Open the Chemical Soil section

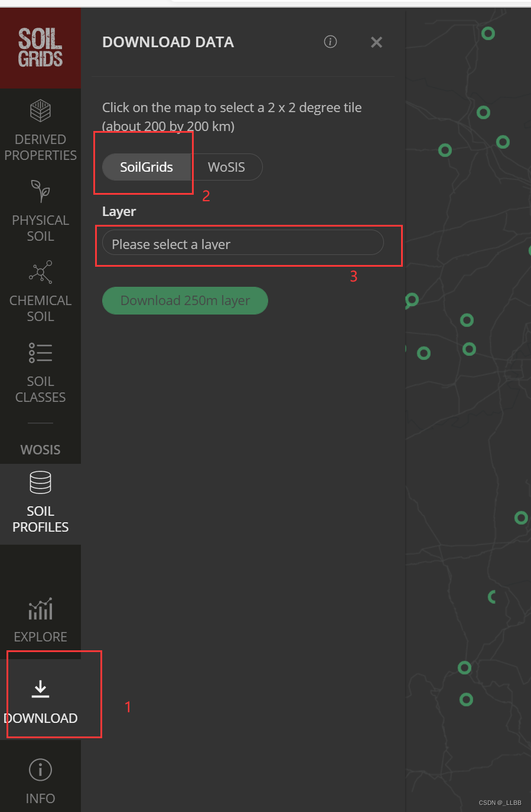click(40, 291)
